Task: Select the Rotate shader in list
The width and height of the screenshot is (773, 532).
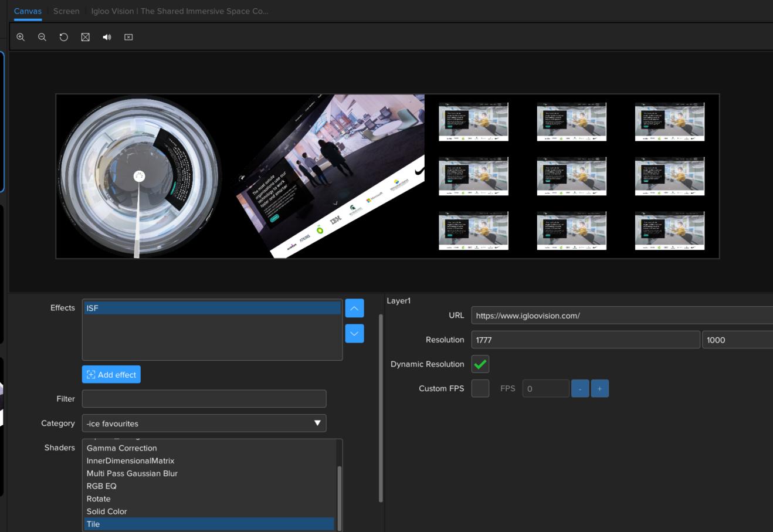Action: tap(99, 499)
